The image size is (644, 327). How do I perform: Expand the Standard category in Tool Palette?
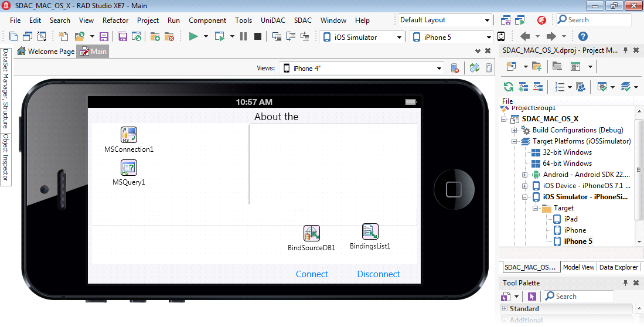[x=505, y=308]
